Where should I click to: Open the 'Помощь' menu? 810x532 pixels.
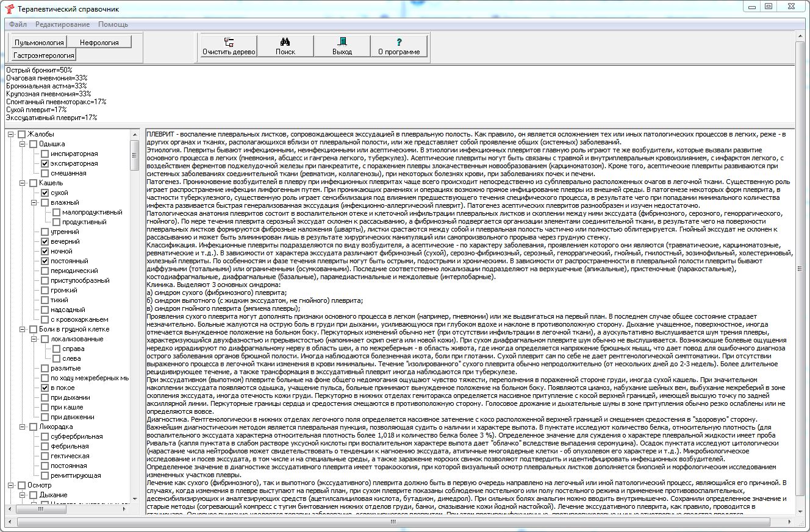[x=113, y=24]
